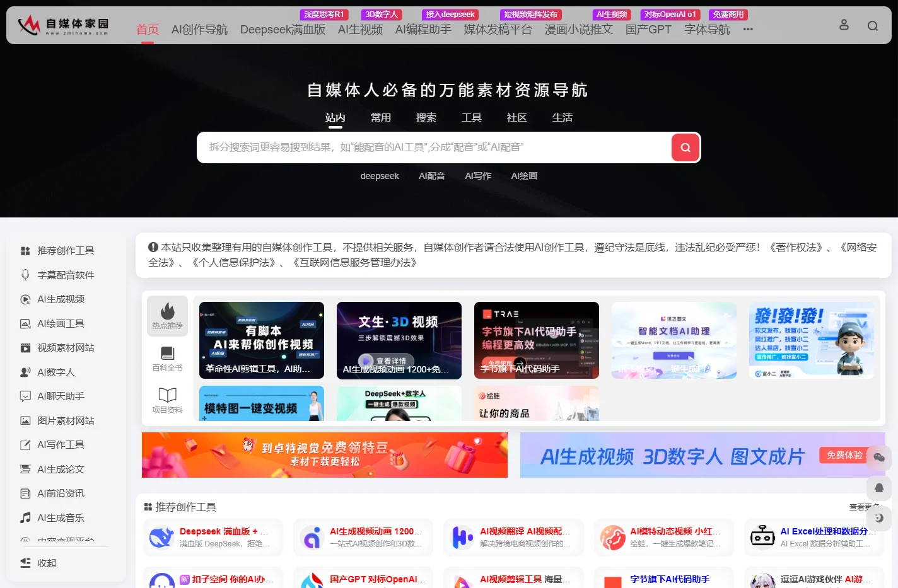
Task: Focus the main search input field
Action: (434, 147)
